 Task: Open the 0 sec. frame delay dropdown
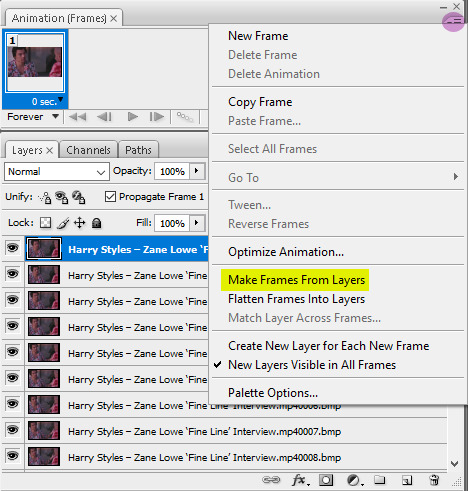[47, 101]
